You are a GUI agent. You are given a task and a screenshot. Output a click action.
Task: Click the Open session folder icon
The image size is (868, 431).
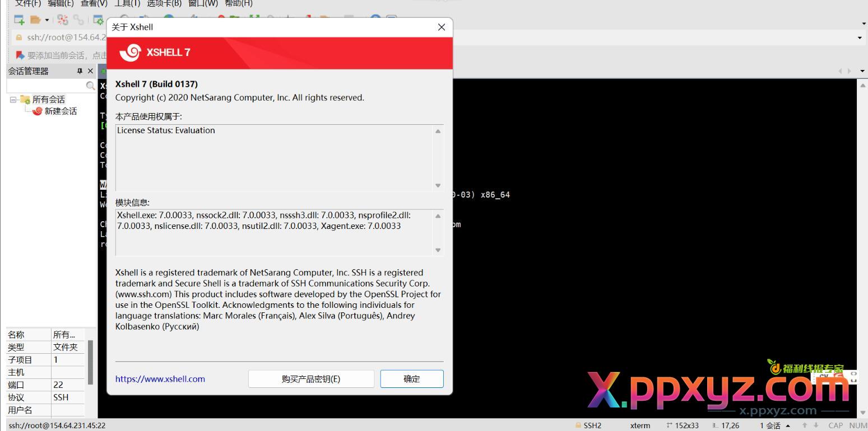click(x=35, y=20)
